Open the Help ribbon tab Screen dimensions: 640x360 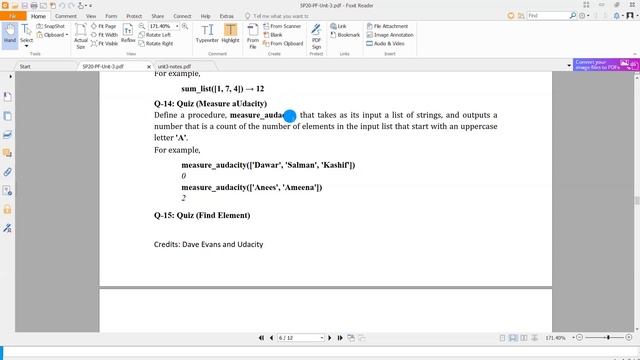coord(205,16)
